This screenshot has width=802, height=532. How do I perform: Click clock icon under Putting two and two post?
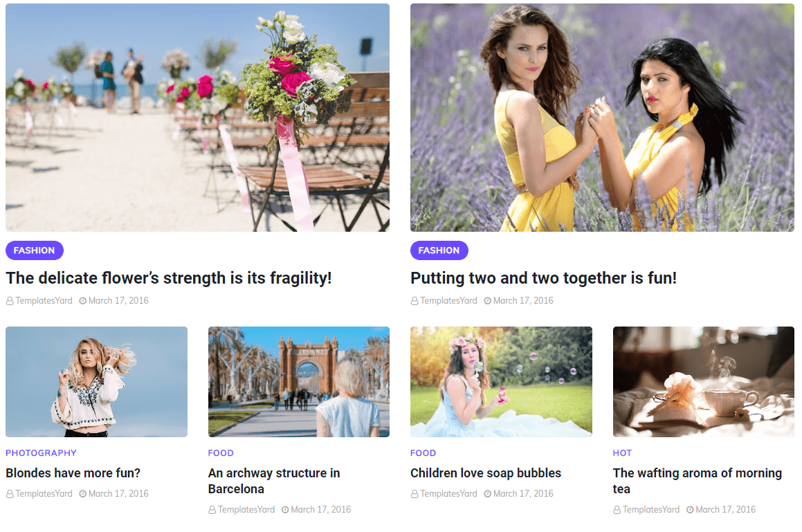click(x=487, y=302)
